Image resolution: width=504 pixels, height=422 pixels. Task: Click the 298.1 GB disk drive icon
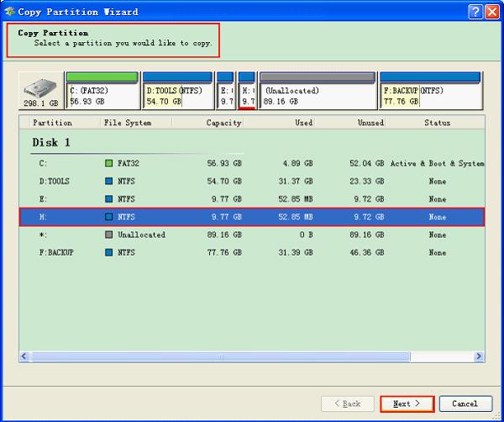pos(40,91)
